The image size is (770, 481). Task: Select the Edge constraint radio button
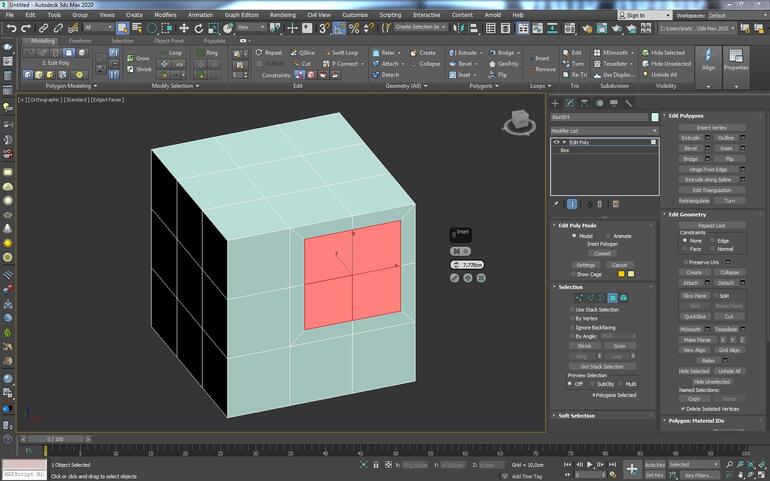pos(712,241)
